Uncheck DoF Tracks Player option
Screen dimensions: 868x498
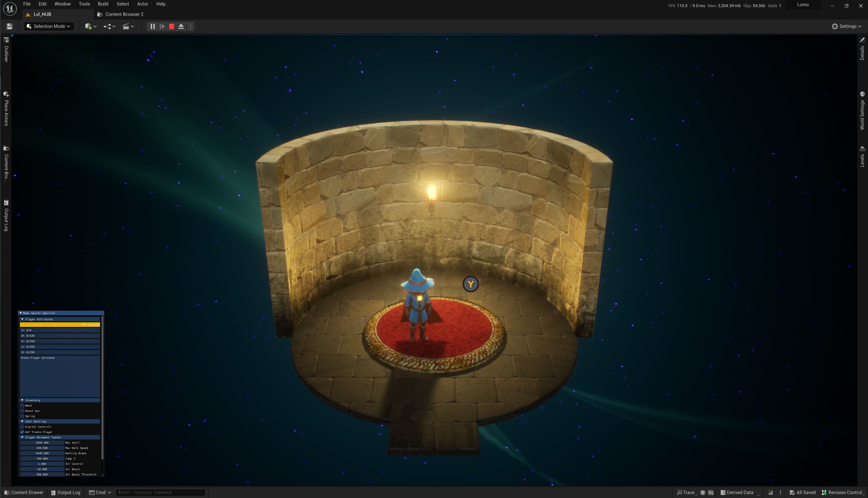pos(22,432)
